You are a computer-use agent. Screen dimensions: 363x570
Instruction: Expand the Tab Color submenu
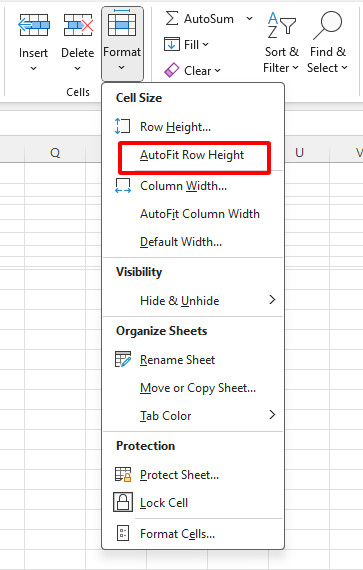pos(193,416)
